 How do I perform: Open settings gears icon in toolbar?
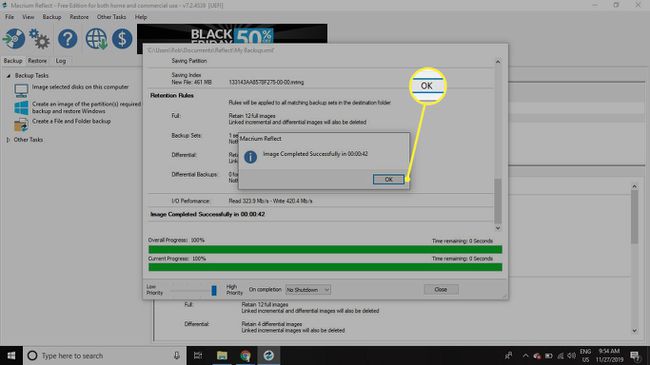[39, 39]
